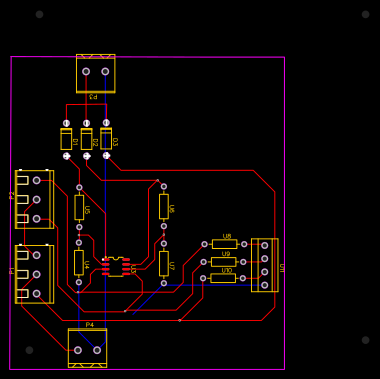Screen dimensions: 380x379
Task: Select diode D2 footprint
Action: 86,139
